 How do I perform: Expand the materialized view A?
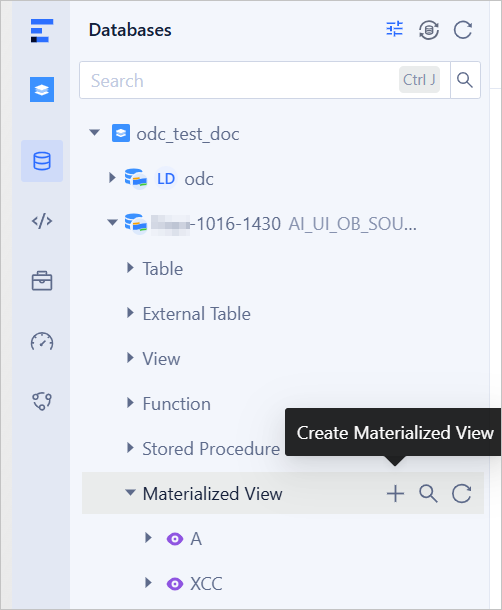coord(148,538)
